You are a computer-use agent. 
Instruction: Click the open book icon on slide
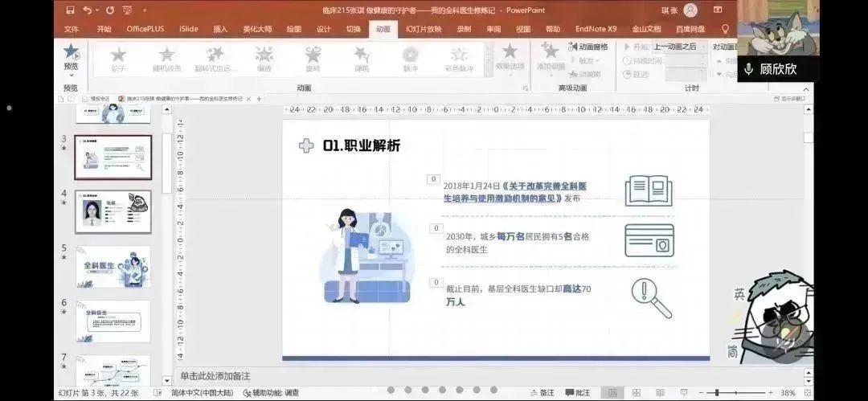649,190
